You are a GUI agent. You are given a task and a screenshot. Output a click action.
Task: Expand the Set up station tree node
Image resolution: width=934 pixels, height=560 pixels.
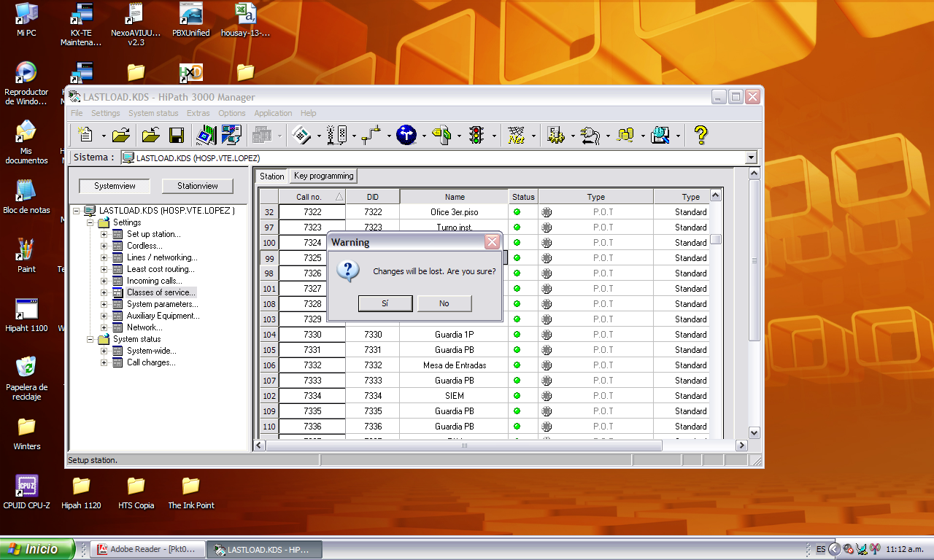click(104, 234)
